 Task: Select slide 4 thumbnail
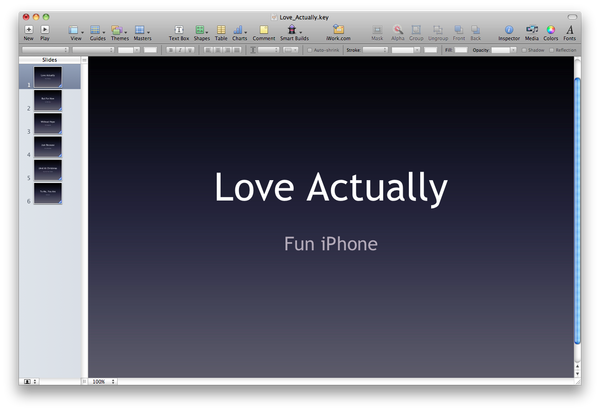[x=48, y=147]
